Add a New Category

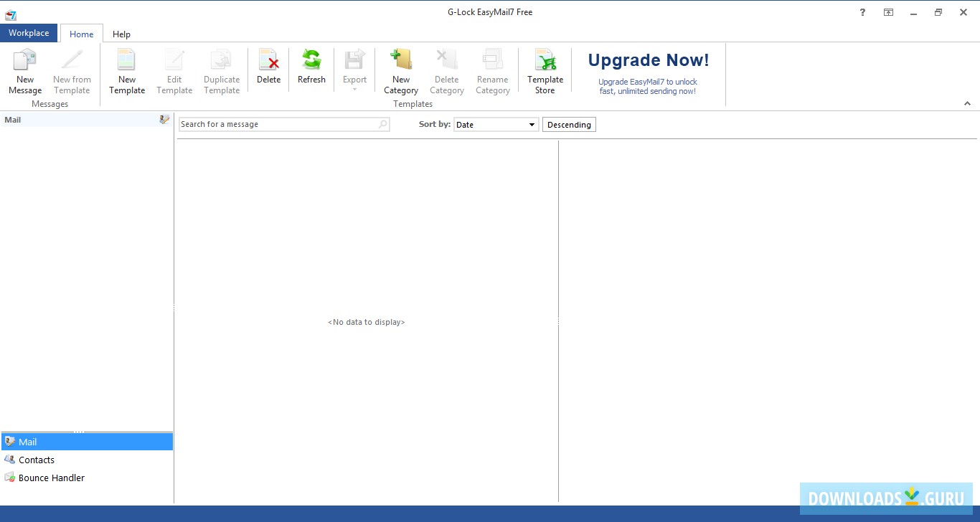pyautogui.click(x=401, y=72)
